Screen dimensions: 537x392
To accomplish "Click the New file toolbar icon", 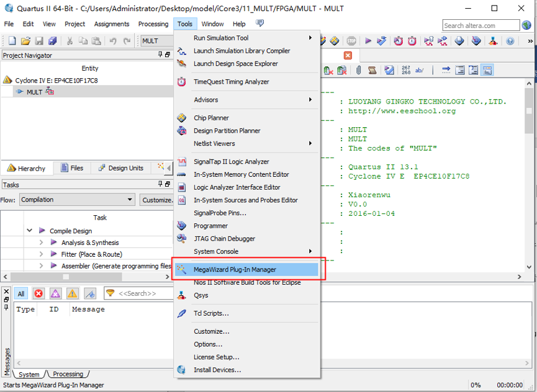I will click(12, 41).
